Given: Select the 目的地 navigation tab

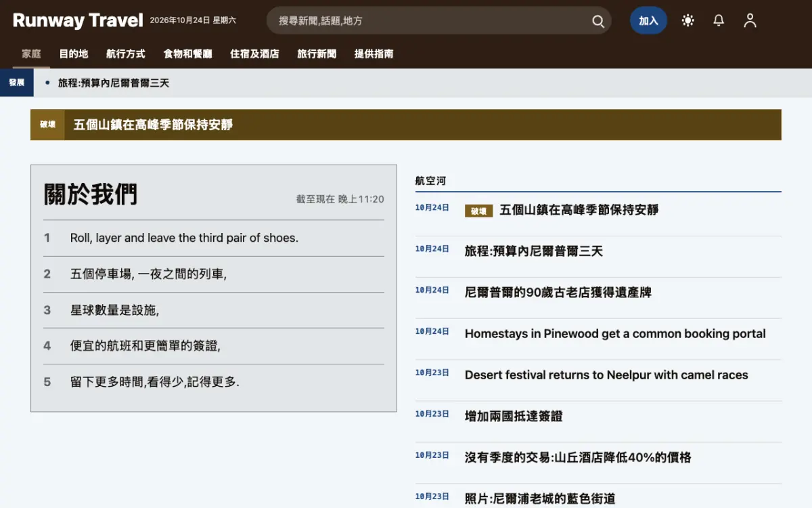Looking at the screenshot, I should click(73, 54).
